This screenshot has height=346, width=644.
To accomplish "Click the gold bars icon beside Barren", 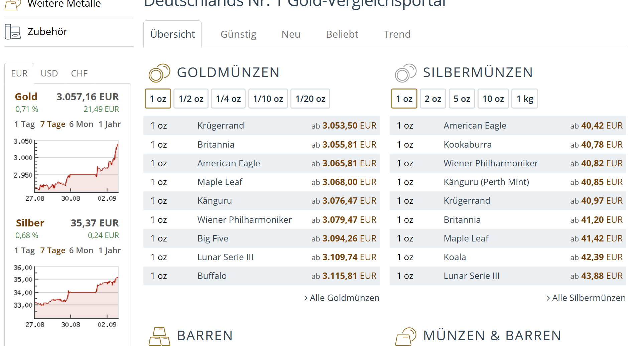I will pos(159,336).
